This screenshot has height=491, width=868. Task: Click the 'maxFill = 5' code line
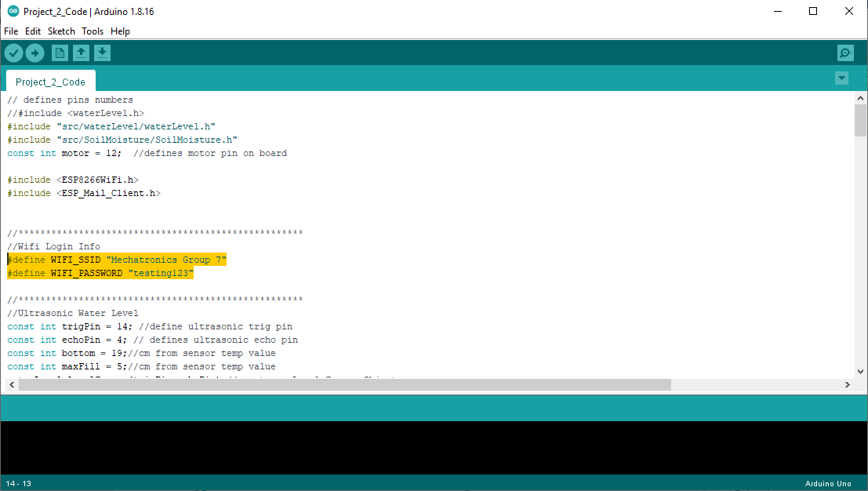tap(141, 366)
